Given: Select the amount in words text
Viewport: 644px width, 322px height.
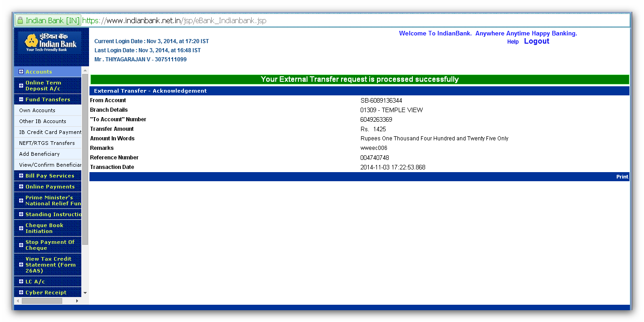Looking at the screenshot, I should tap(434, 139).
